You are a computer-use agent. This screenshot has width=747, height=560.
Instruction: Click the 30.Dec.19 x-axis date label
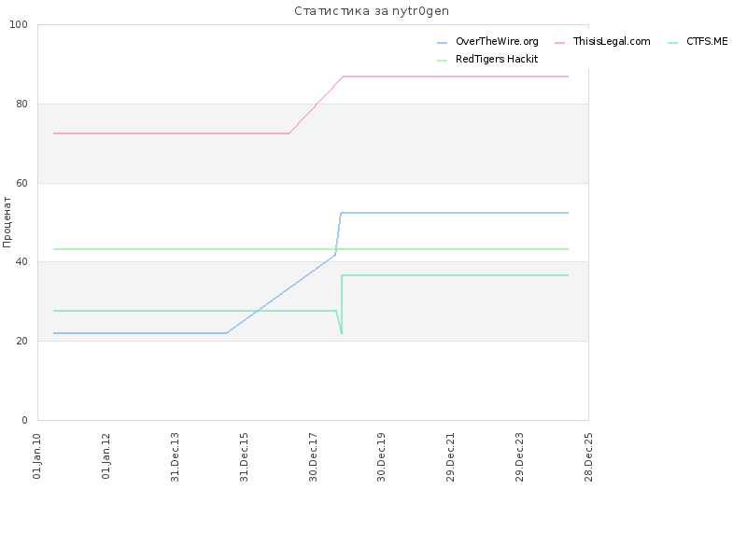381,457
